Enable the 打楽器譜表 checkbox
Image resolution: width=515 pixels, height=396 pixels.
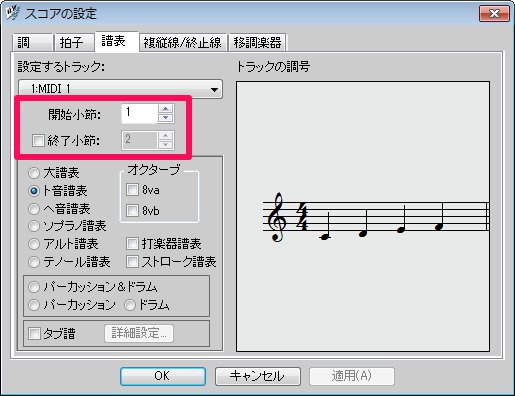coord(132,244)
